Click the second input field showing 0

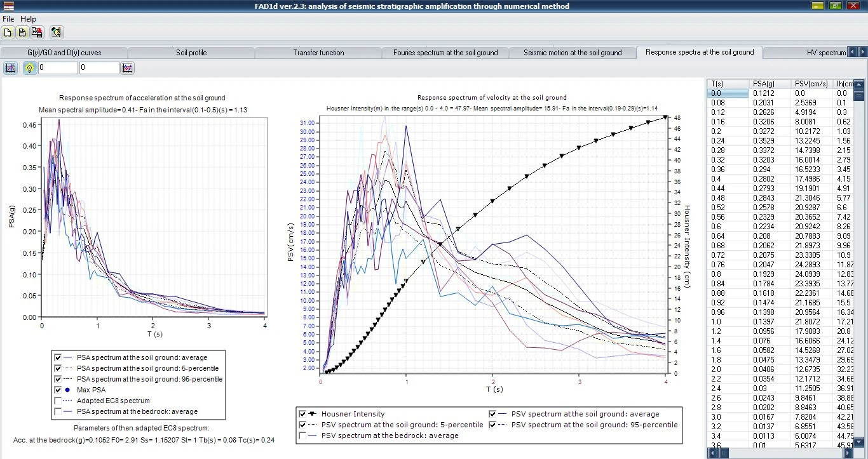(99, 68)
